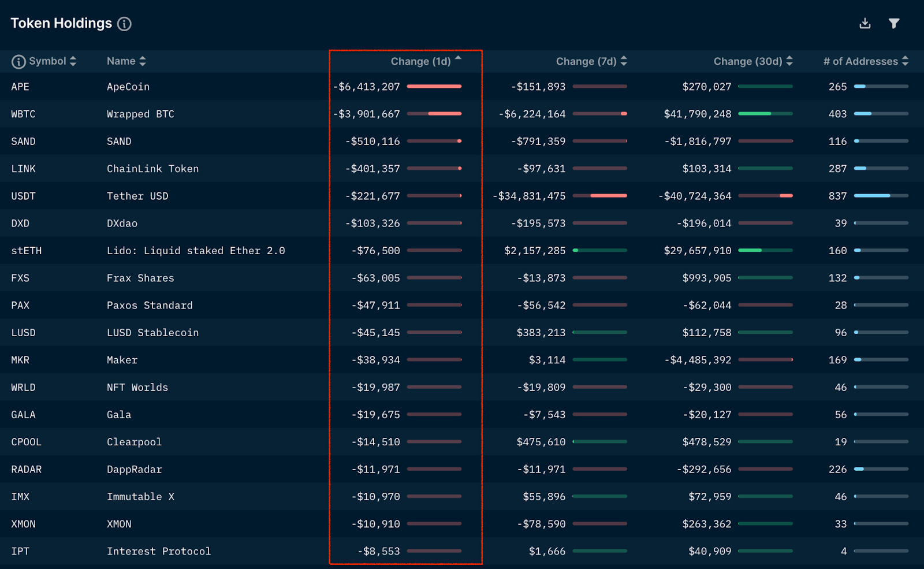Viewport: 924px width, 569px height.
Task: Sort by Symbol column arrows
Action: click(x=73, y=61)
